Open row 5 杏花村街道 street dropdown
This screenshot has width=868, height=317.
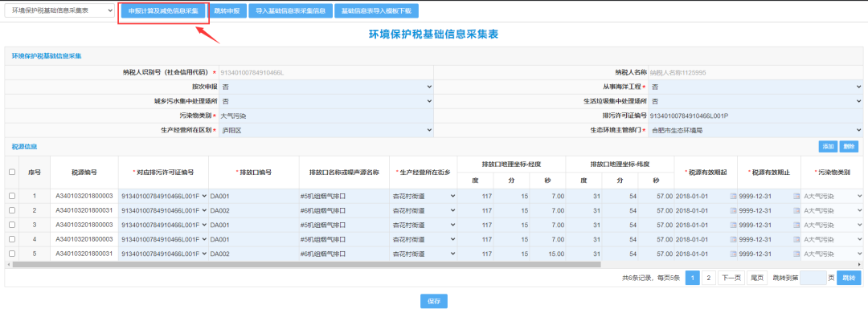click(x=424, y=254)
